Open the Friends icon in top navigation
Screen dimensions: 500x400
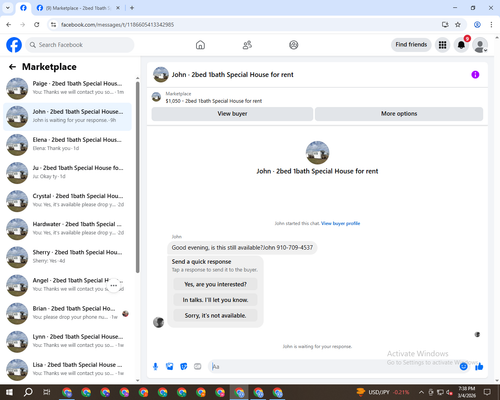click(247, 45)
